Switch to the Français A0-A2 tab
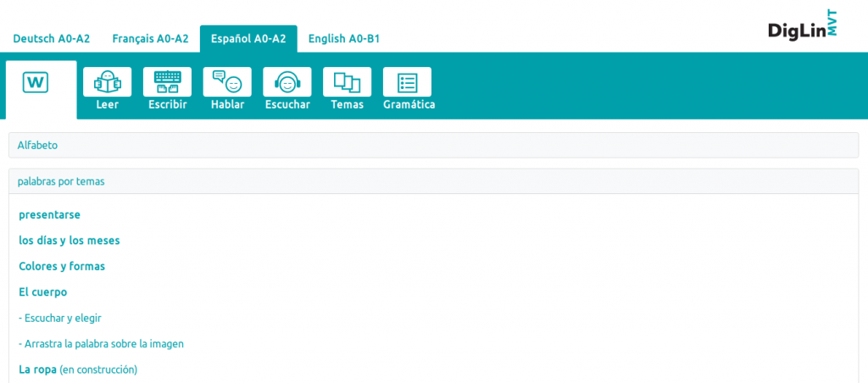The image size is (868, 383). (150, 39)
